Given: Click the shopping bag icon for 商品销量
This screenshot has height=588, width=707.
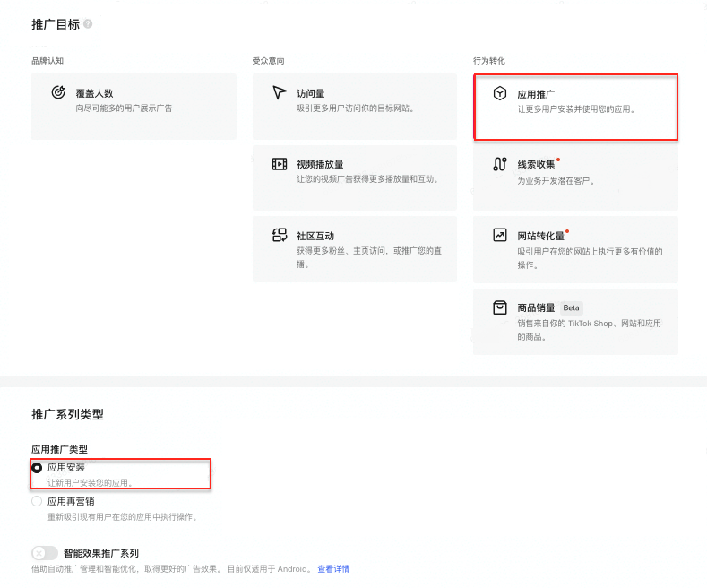Looking at the screenshot, I should (x=500, y=307).
